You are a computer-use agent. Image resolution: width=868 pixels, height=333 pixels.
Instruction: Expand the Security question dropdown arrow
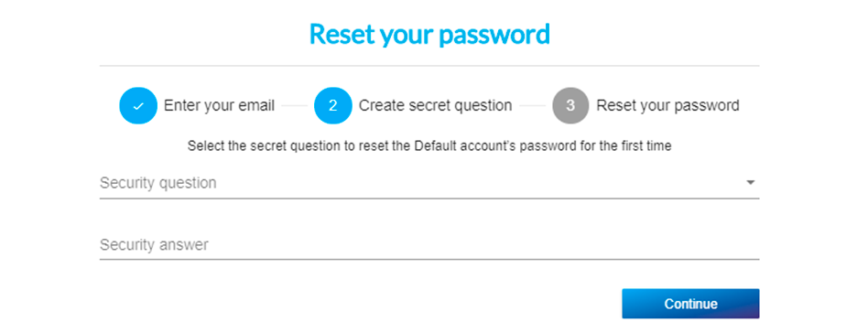(750, 182)
